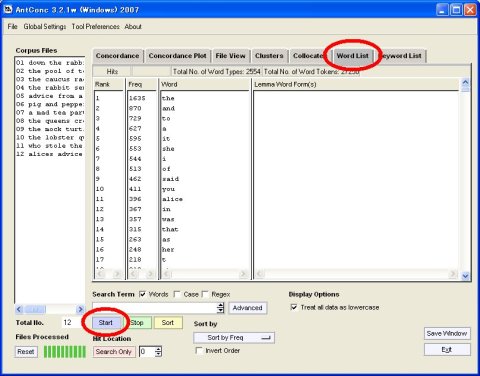Switch to the Collocates tab
This screenshot has height=376, width=480.
[x=308, y=56]
